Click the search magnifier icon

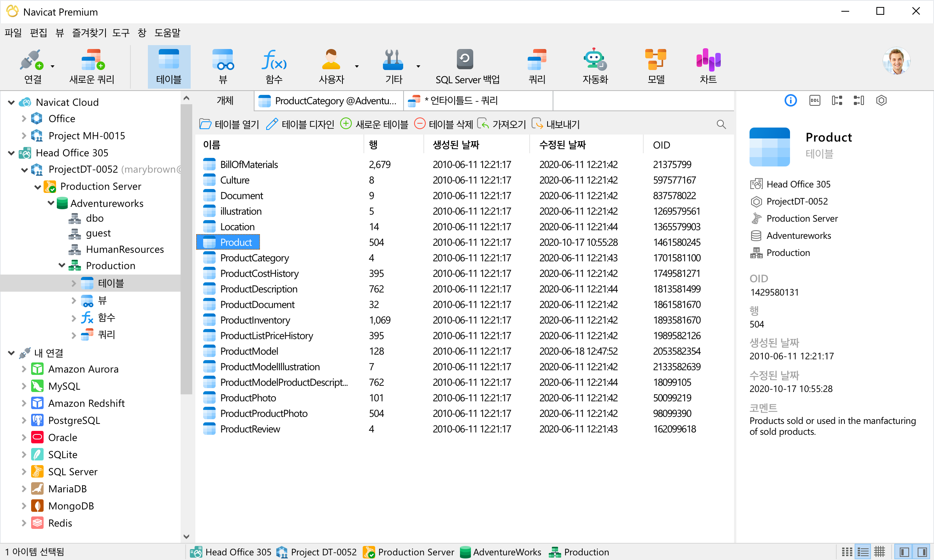tap(721, 124)
